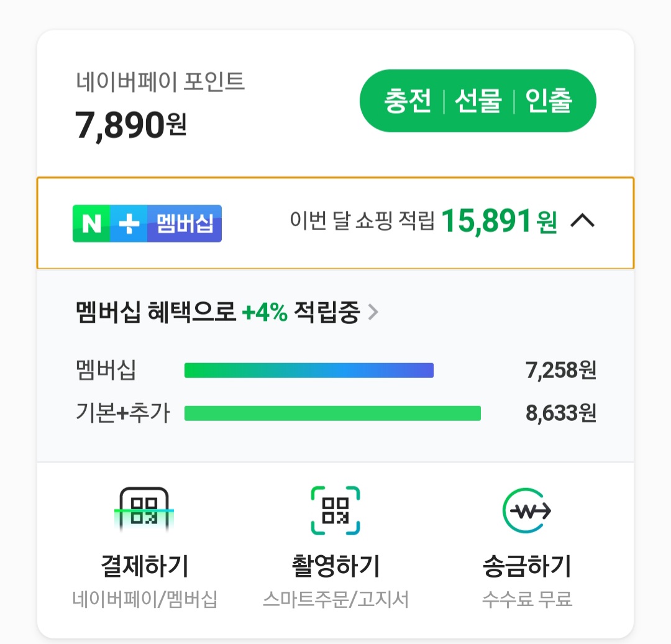The width and height of the screenshot is (671, 644).
Task: Collapse the shopping rewards section chevron
Action: [x=582, y=221]
